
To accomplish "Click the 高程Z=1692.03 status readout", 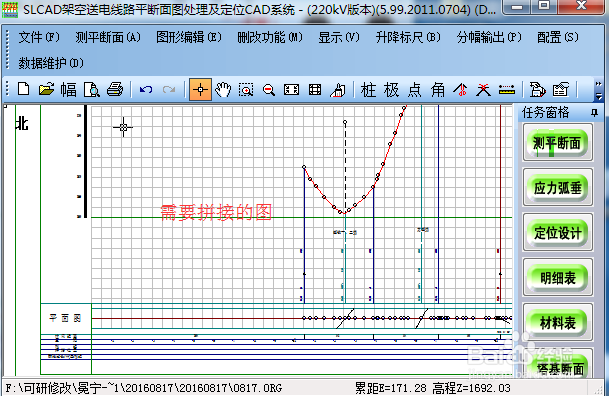I will pyautogui.click(x=472, y=388).
